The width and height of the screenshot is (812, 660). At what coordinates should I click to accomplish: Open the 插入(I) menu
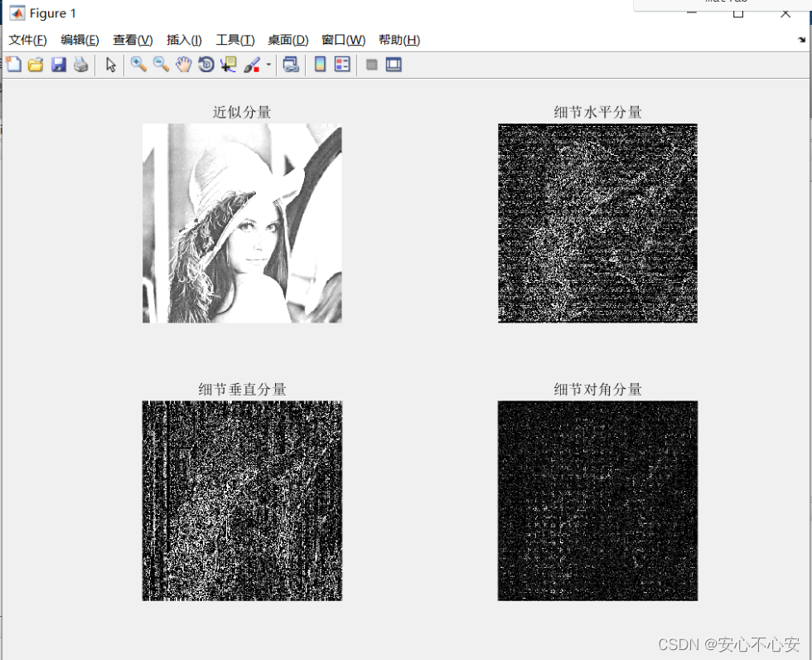[184, 40]
